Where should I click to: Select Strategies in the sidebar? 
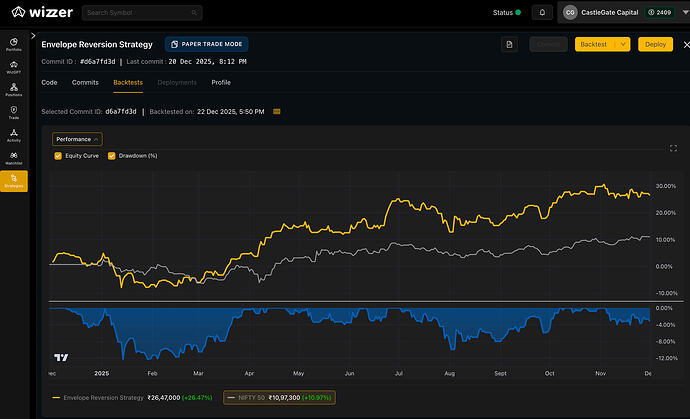(14, 181)
